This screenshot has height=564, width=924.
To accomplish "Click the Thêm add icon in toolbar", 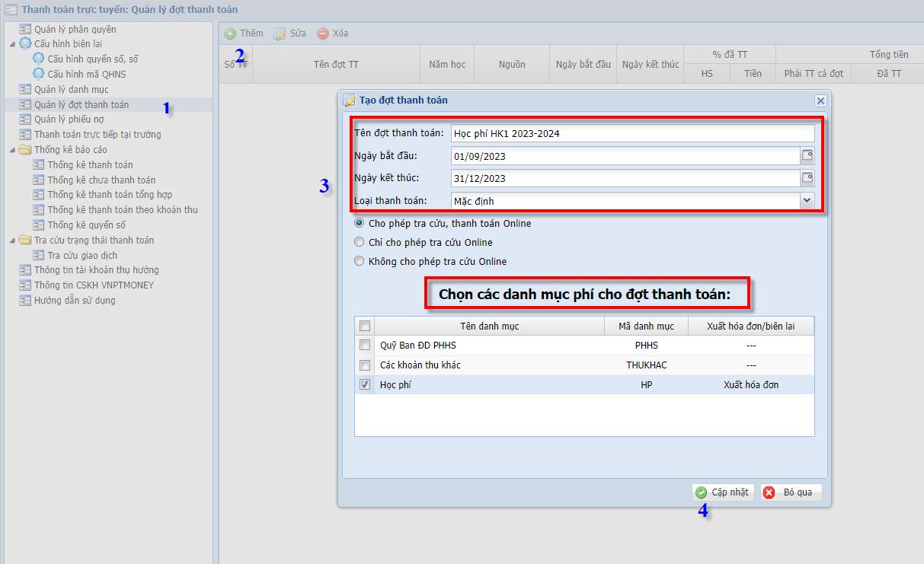I will 230,33.
